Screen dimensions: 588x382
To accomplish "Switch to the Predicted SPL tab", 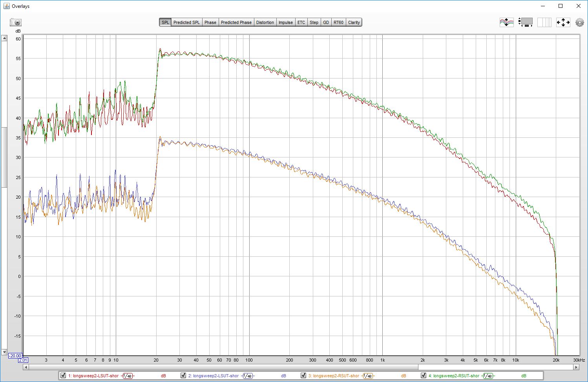I will 186,22.
